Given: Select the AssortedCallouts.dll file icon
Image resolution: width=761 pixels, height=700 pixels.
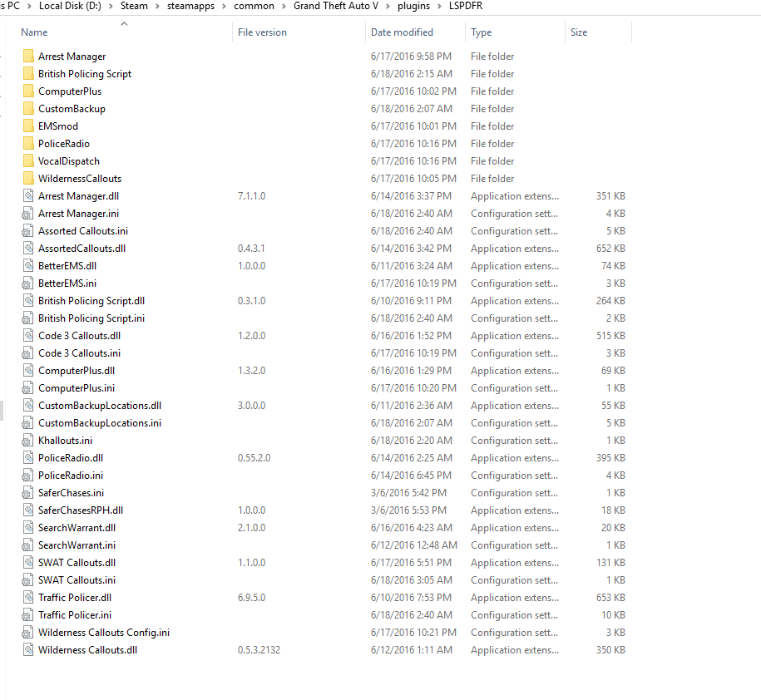Looking at the screenshot, I should pos(28,249).
